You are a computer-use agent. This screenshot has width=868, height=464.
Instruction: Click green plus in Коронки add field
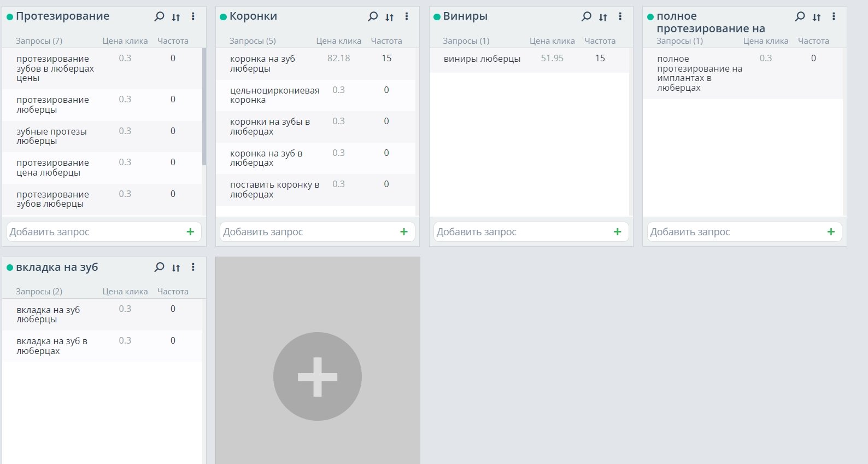click(404, 231)
